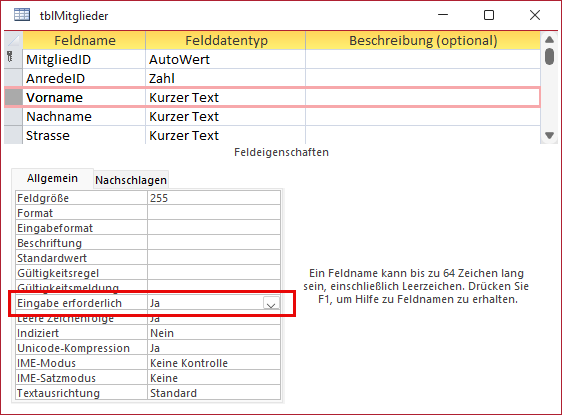Viewport: 562px width, 415px height.
Task: Click the Textausrichtung property label
Action: point(81,393)
